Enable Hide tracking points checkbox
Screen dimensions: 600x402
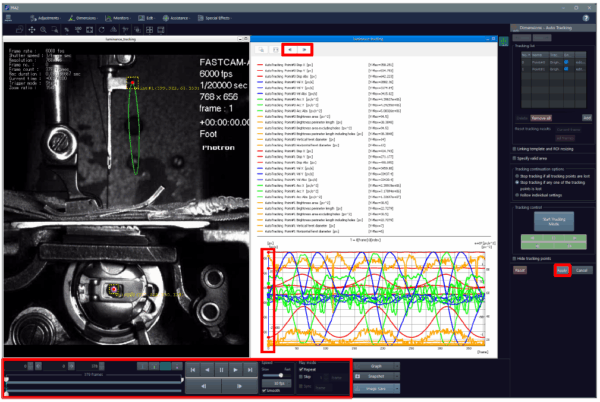pyautogui.click(x=514, y=258)
